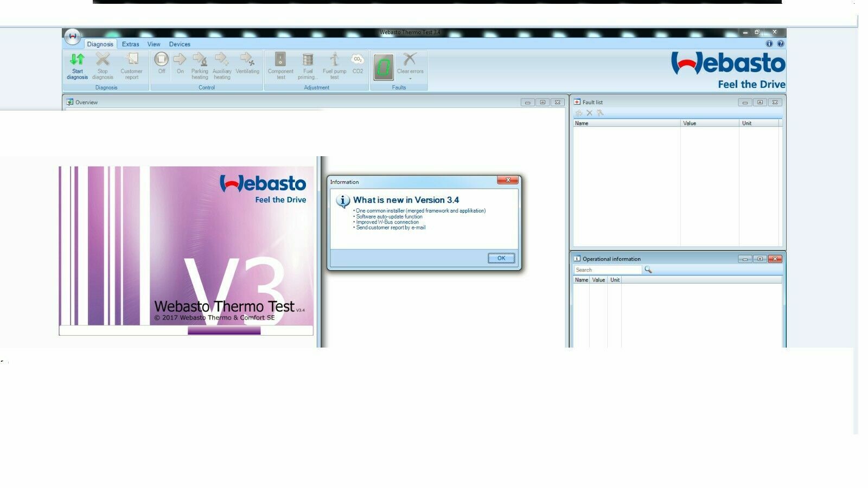The width and height of the screenshot is (868, 488).
Task: Click the Fault list panel title icon
Action: click(x=577, y=102)
